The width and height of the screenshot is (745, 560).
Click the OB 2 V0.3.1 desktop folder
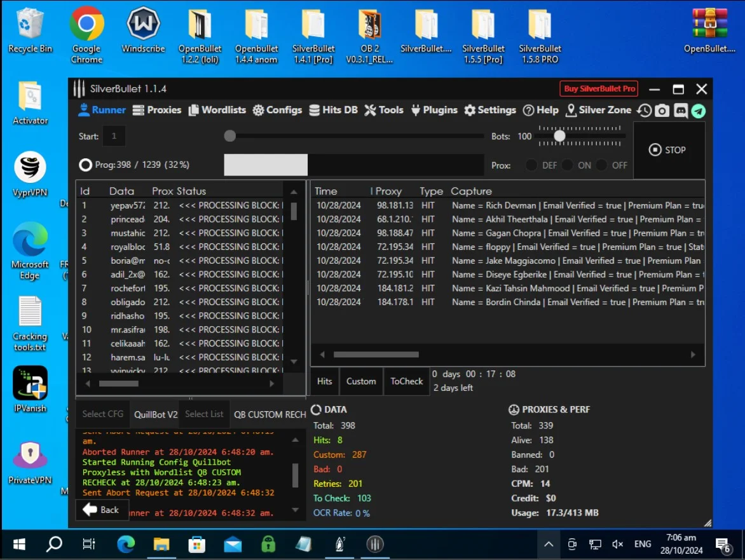(369, 36)
